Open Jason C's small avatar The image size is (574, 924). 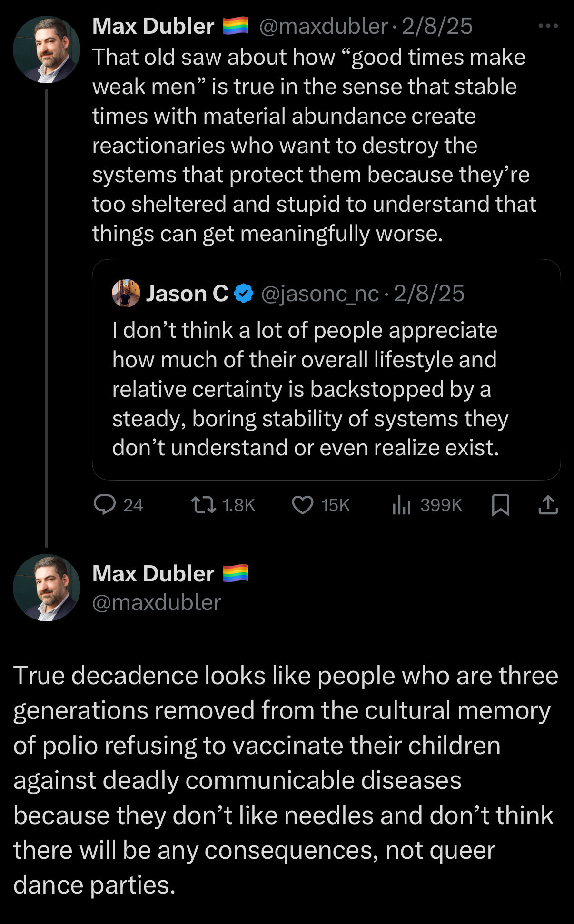(126, 293)
